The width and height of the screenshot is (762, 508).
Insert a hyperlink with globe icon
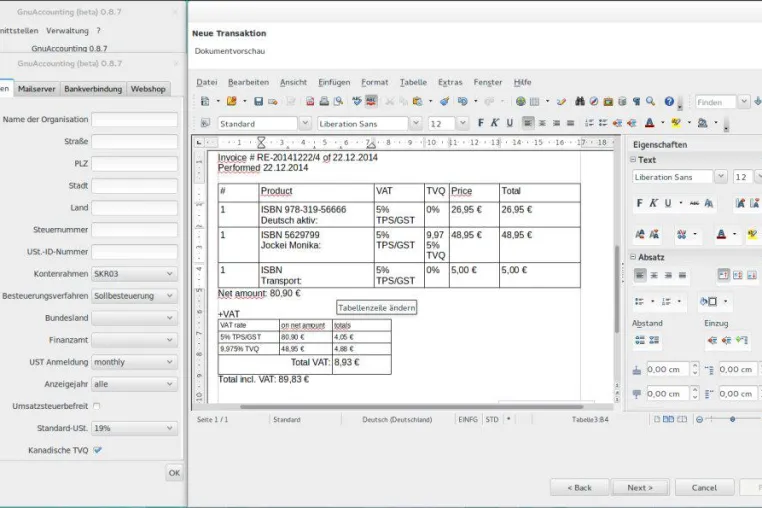pos(520,101)
